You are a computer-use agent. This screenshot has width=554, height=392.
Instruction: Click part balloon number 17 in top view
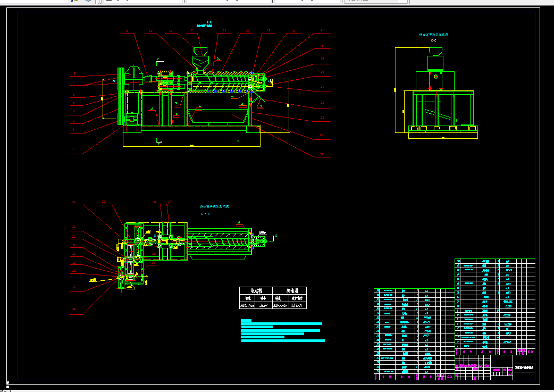tap(322, 30)
